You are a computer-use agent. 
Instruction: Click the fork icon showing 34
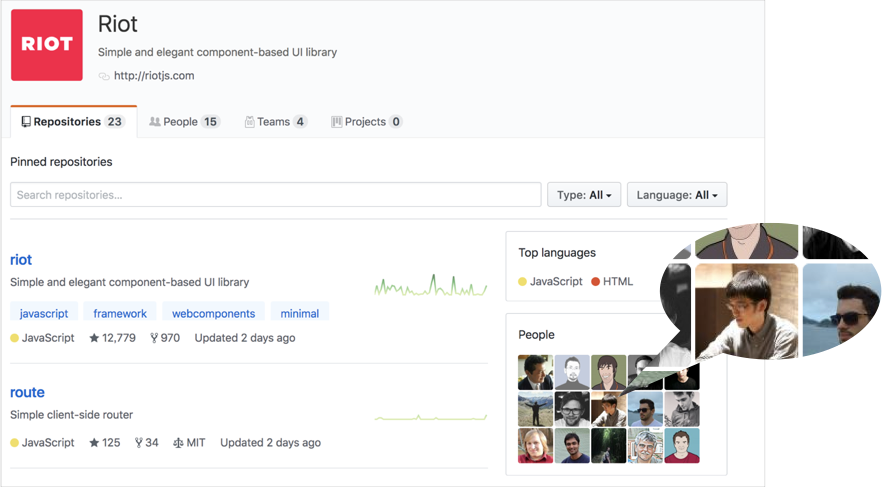pyautogui.click(x=138, y=443)
